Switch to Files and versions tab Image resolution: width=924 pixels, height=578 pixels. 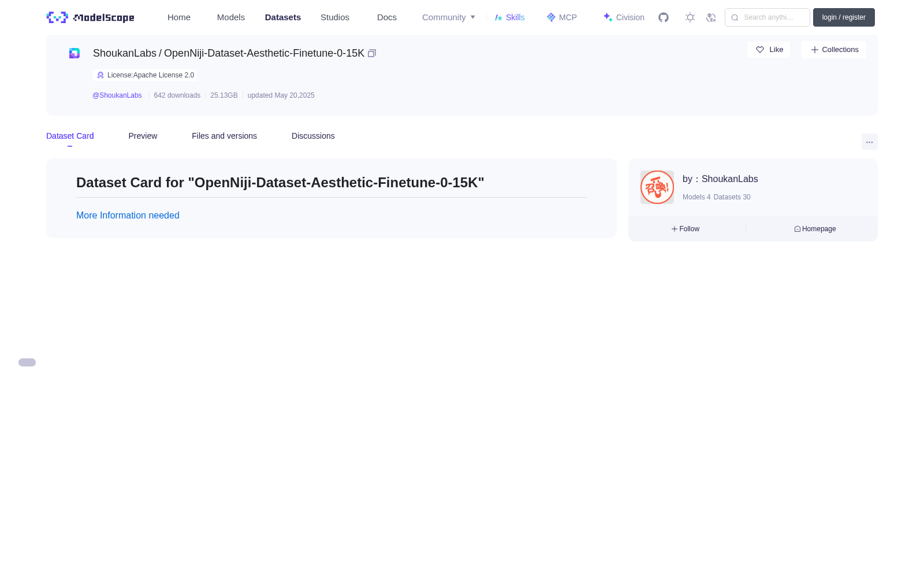coord(224,136)
